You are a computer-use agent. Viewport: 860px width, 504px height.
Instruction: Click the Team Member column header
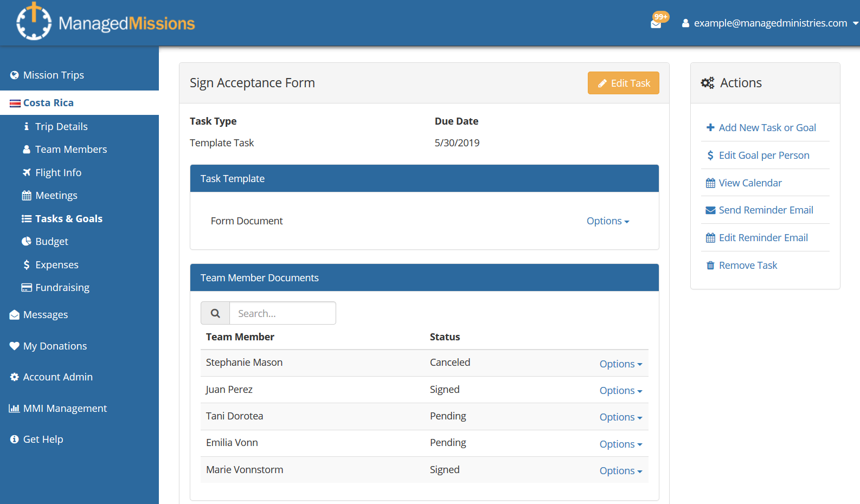(240, 337)
